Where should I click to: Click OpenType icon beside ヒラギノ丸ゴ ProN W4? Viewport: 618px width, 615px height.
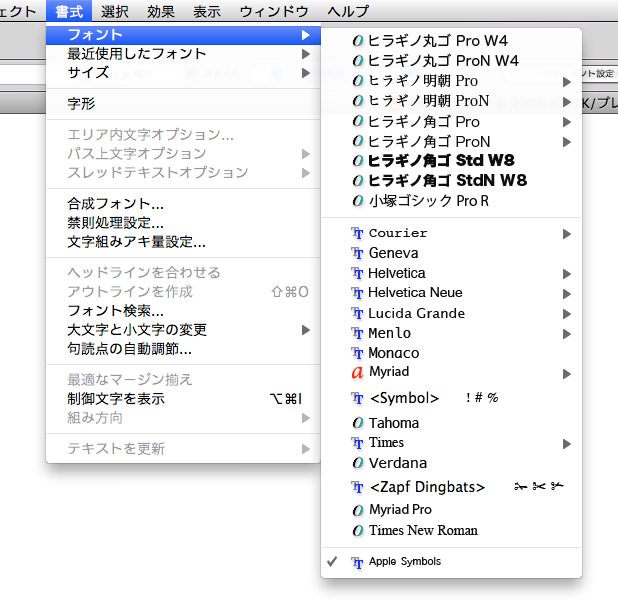point(357,61)
